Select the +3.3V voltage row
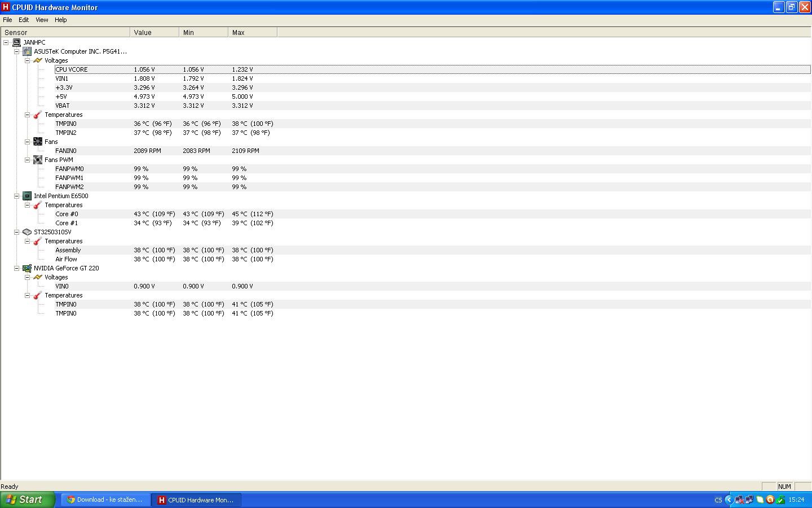Viewport: 812px width, 508px height. pos(433,87)
